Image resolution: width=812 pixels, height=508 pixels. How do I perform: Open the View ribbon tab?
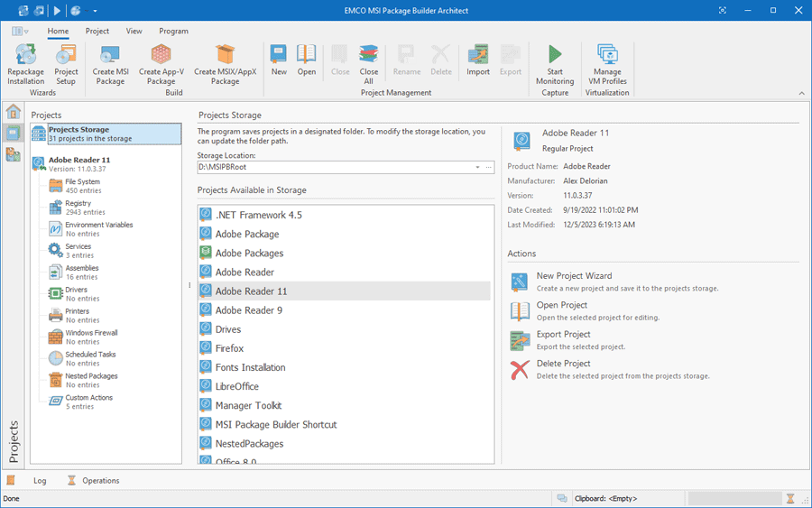coord(134,31)
